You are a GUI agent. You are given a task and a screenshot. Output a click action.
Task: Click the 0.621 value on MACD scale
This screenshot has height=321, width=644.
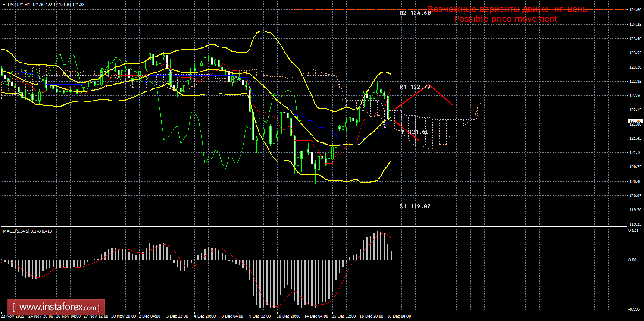634,230
